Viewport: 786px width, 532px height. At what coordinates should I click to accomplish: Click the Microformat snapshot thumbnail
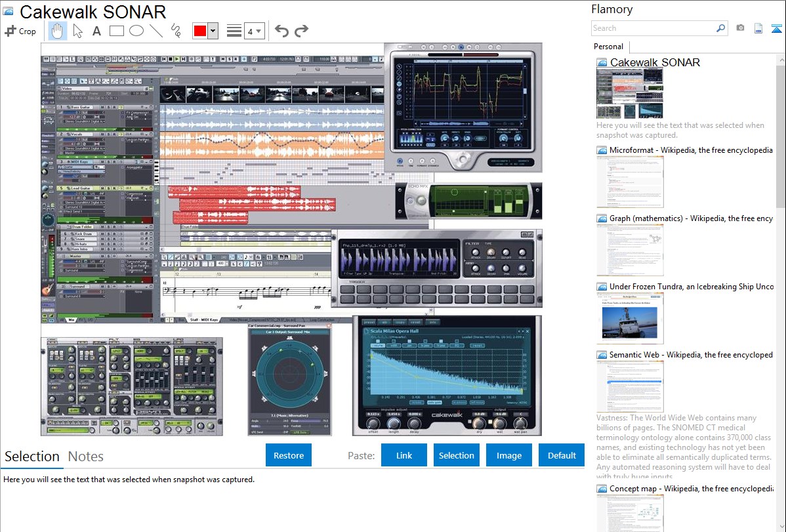[630, 182]
